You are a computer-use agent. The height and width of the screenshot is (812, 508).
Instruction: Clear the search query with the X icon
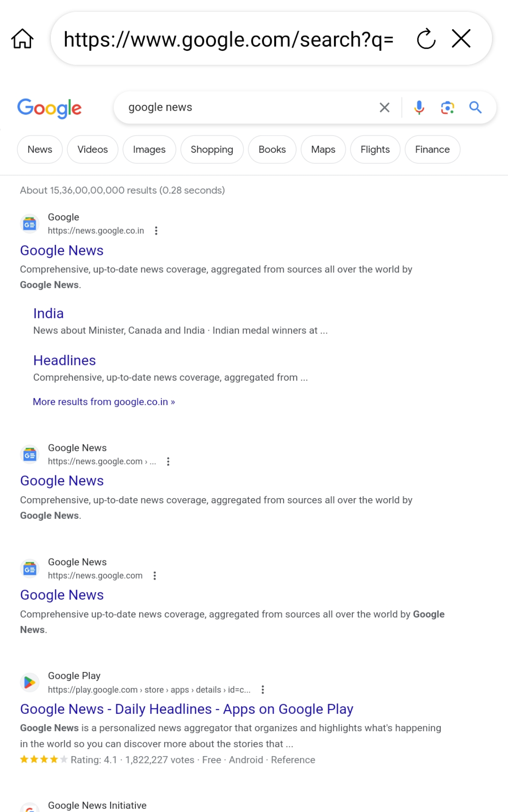pyautogui.click(x=384, y=107)
